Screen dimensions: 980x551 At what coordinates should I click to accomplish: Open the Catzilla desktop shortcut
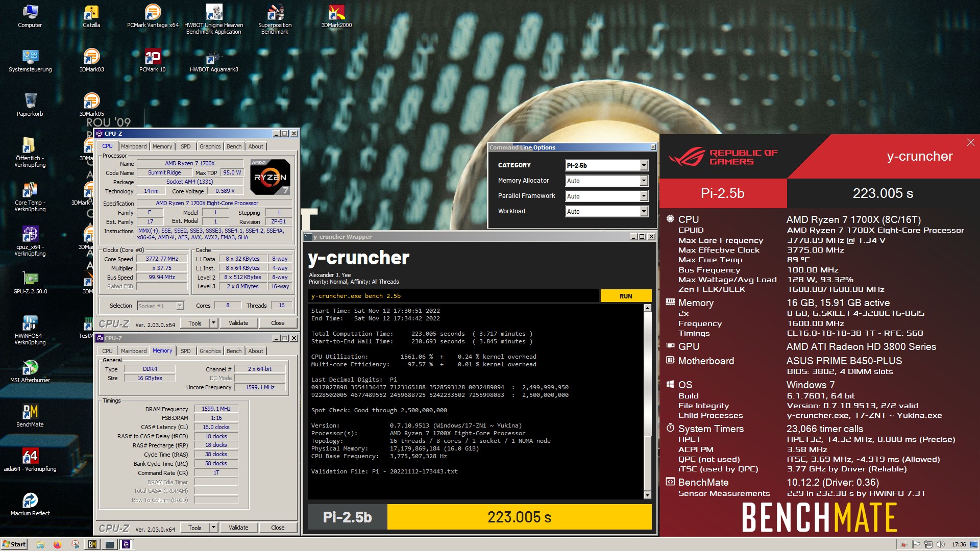[91, 16]
